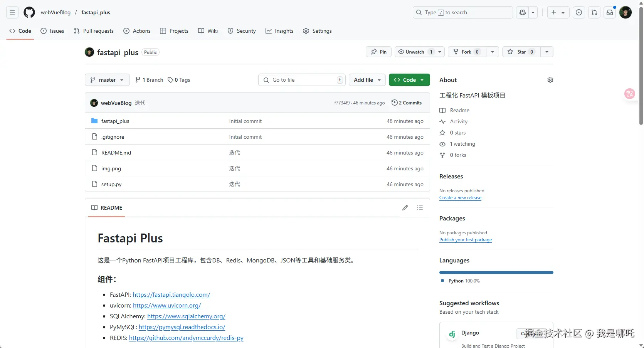The width and height of the screenshot is (644, 348).
Task: Open the fastapi_plus folder
Action: coord(115,121)
